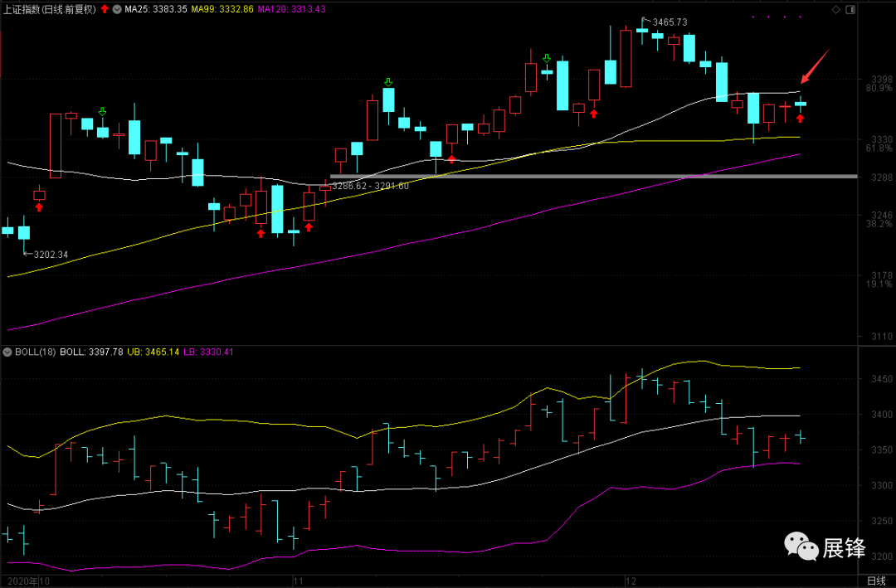896x588 pixels.
Task: Click the MA25: 3383.35 label
Action: pyautogui.click(x=156, y=10)
